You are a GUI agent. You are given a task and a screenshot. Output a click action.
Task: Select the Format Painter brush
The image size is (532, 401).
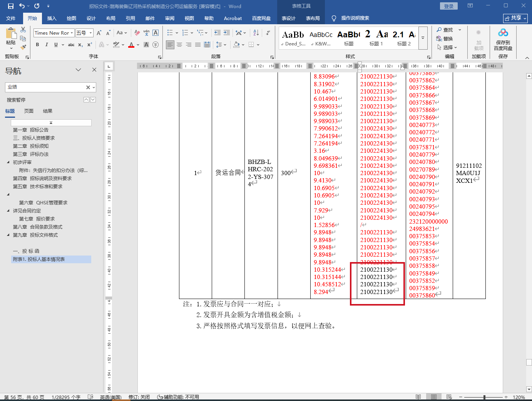pyautogui.click(x=23, y=47)
